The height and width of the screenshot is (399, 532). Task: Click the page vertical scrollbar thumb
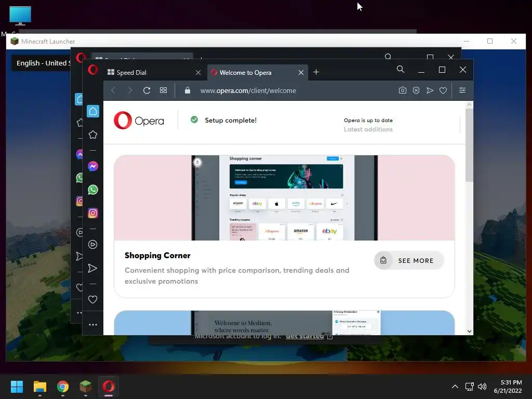pos(469,145)
